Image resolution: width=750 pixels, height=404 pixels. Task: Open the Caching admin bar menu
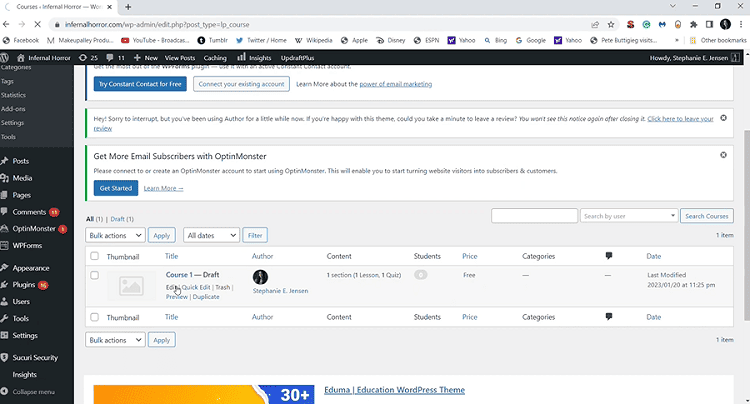215,58
